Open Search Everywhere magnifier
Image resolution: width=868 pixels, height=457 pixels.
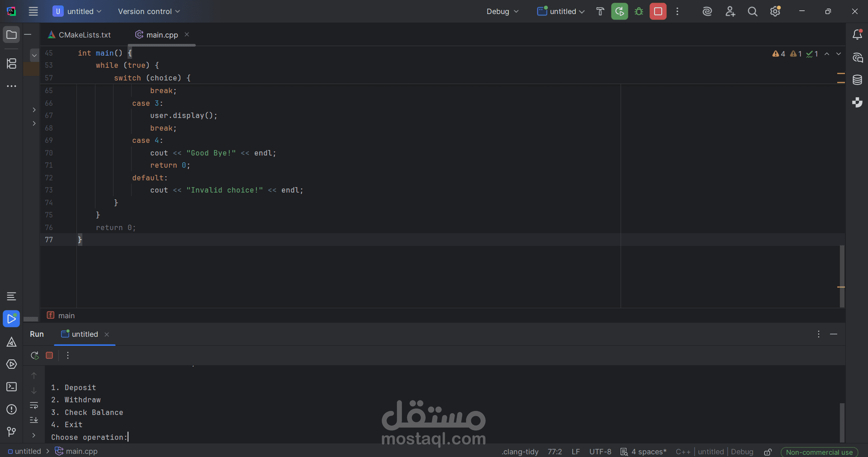(x=752, y=11)
